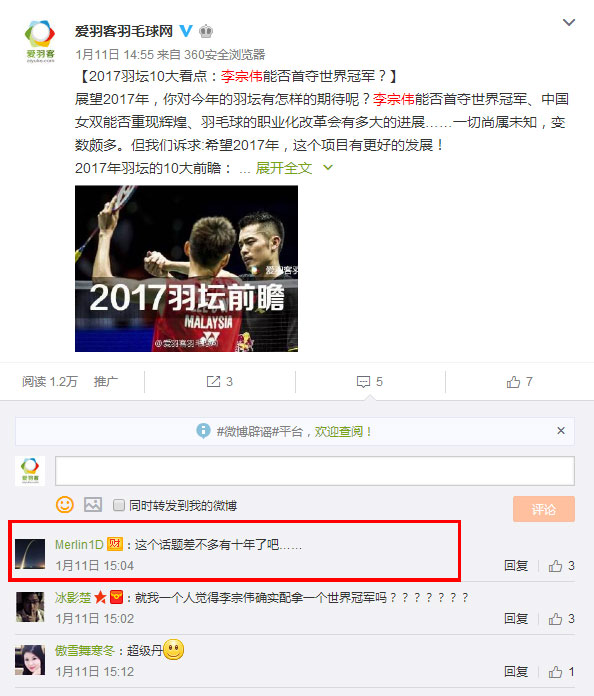Close the 微博辟谣 notice banner
The height and width of the screenshot is (696, 594).
561,431
